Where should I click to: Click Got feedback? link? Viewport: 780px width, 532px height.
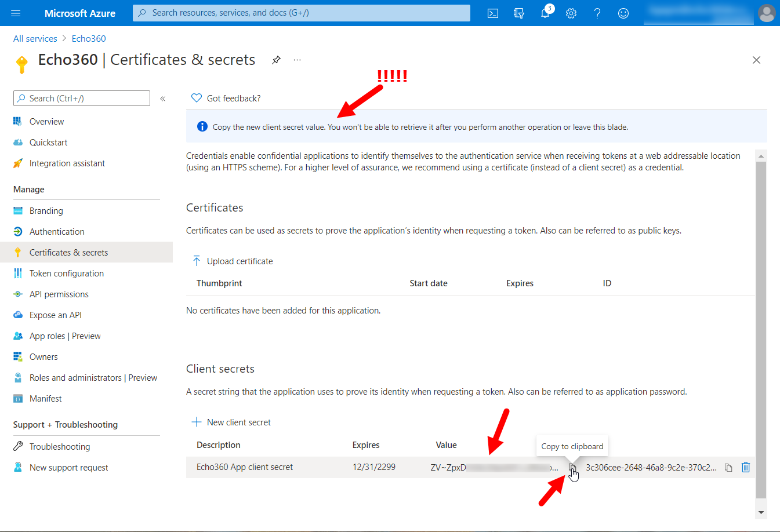click(x=226, y=99)
